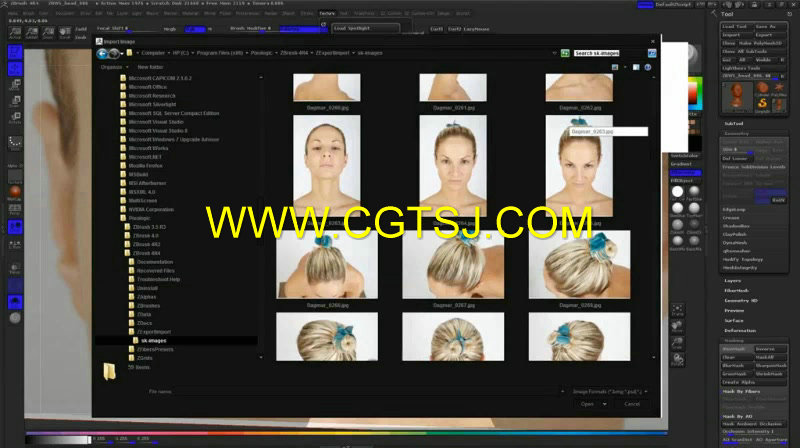Viewport: 800px width, 448px height.
Task: Select the orange head tool thumbnail
Action: pyautogui.click(x=737, y=96)
